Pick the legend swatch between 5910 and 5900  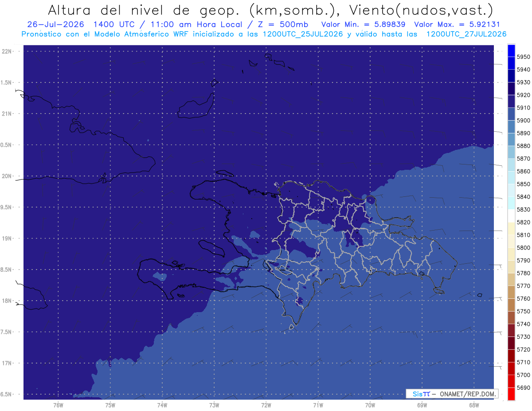pyautogui.click(x=511, y=114)
